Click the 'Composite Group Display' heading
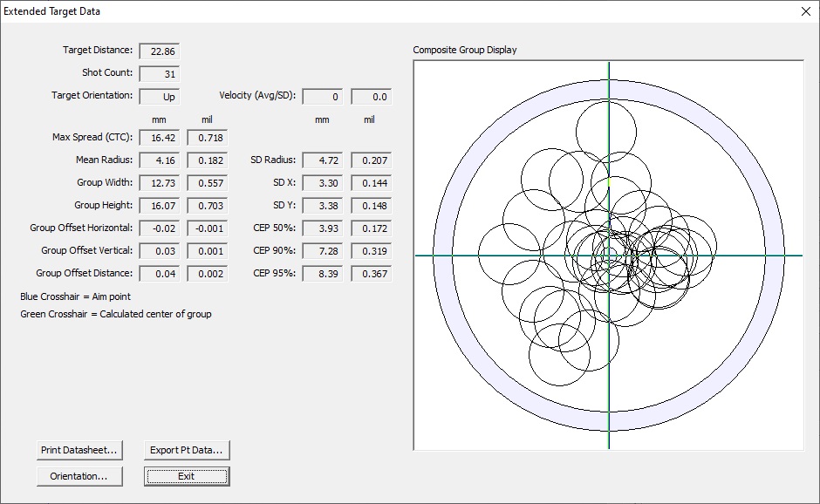820x504 pixels. [x=465, y=50]
